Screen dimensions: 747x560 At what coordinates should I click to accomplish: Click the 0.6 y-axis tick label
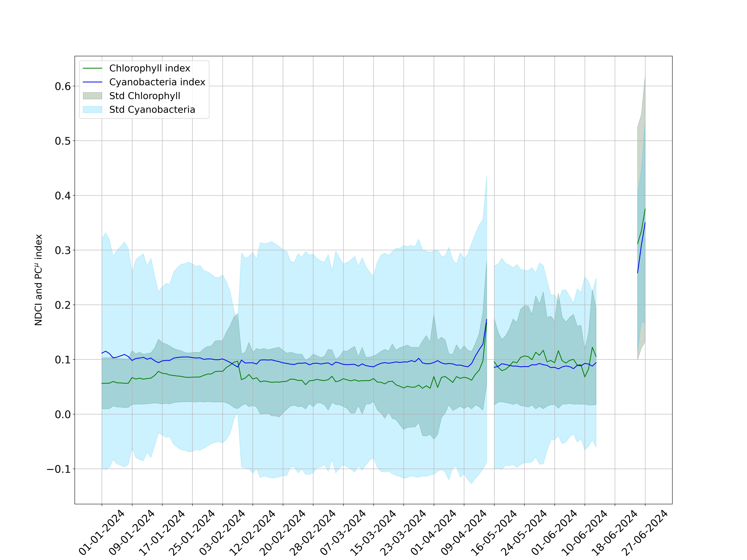pos(63,86)
